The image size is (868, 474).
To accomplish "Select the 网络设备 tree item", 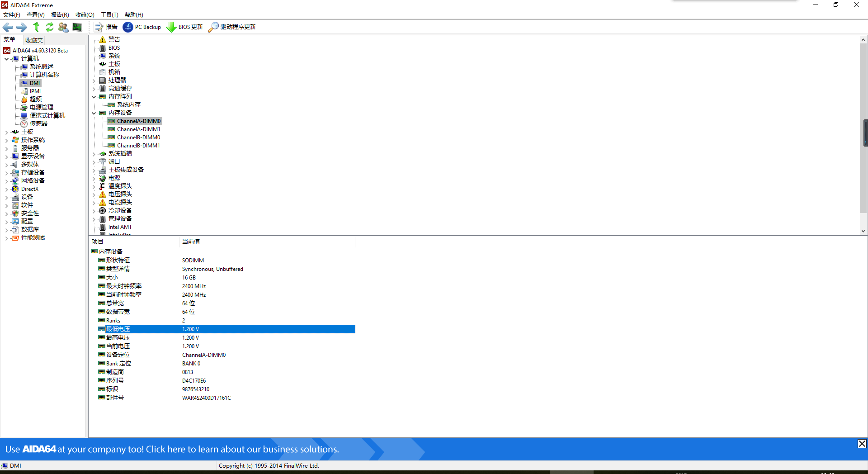I will (x=33, y=181).
